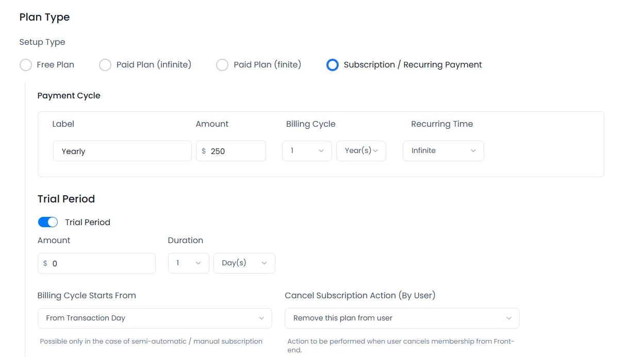This screenshot has width=644, height=357.
Task: Open the Year(s) billing unit dropdown
Action: coord(361,150)
